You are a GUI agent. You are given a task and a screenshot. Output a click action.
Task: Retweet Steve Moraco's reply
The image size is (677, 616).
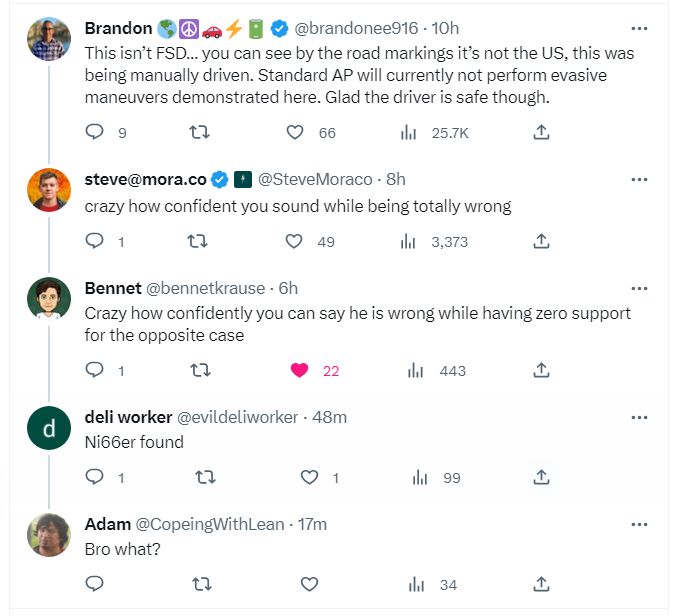click(x=198, y=241)
